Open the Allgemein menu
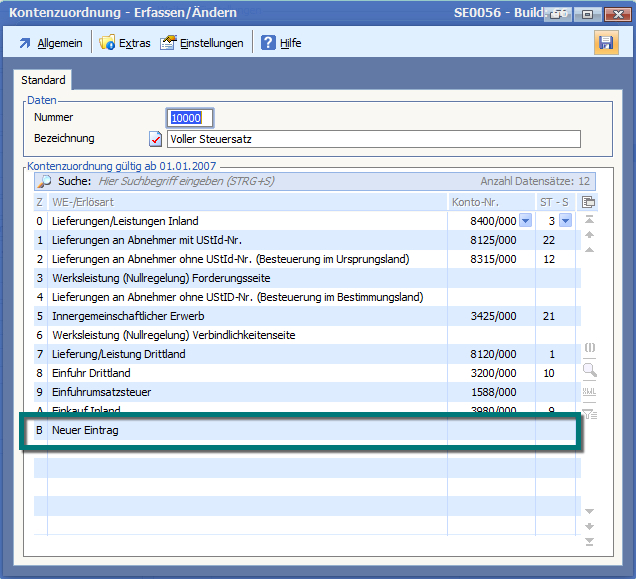The width and height of the screenshot is (636, 579). coord(50,43)
